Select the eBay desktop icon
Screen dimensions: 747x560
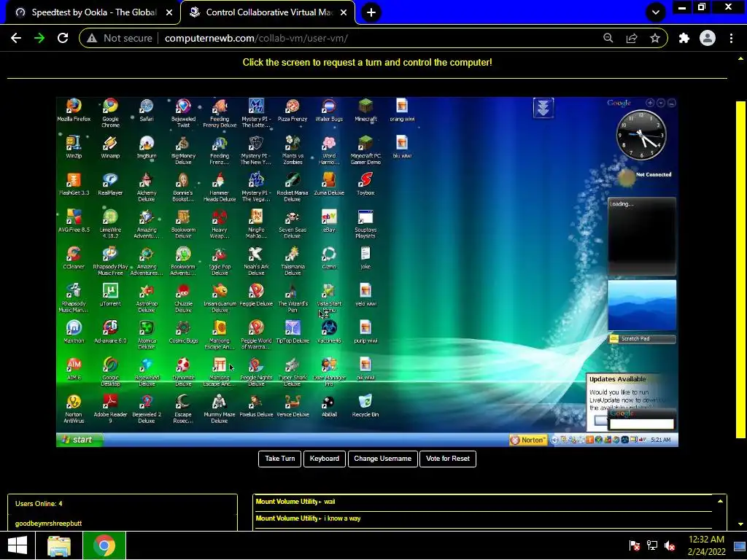pyautogui.click(x=329, y=221)
